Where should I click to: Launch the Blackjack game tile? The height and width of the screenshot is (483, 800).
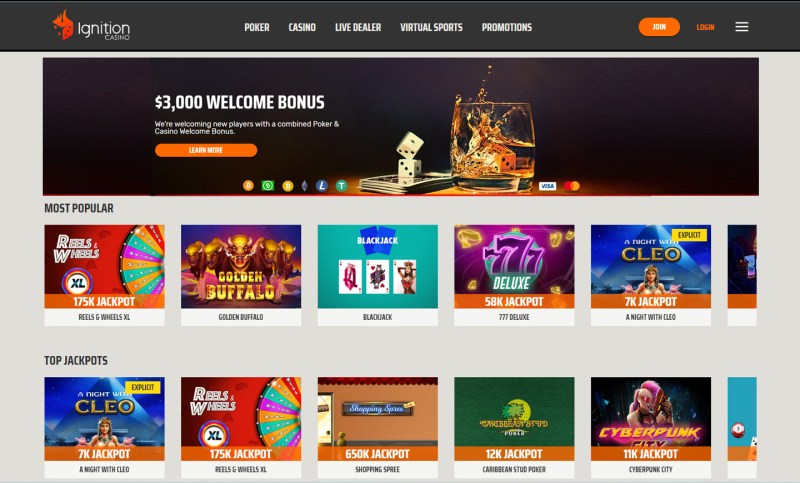378,275
